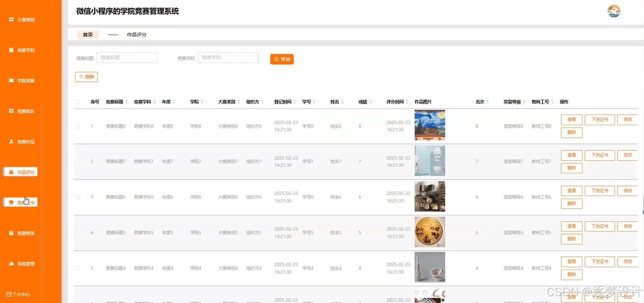
Task: Click 作品评分 breadcrumb label
Action: click(137, 35)
